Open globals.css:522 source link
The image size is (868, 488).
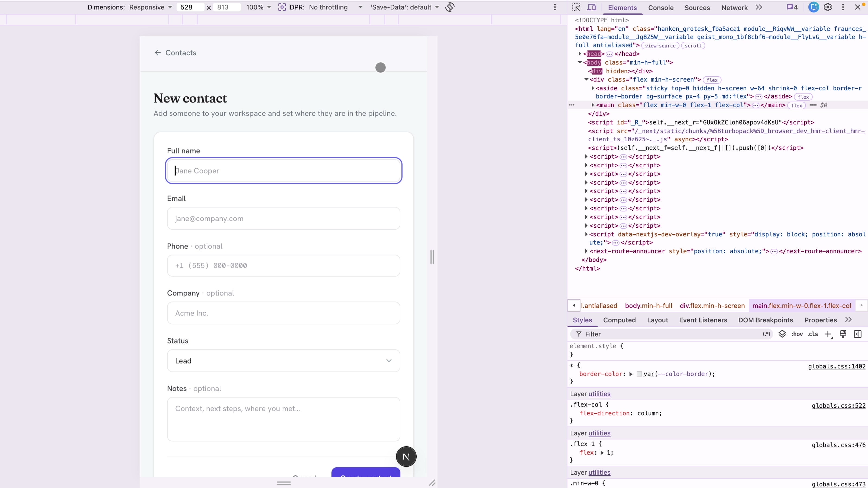pos(838,406)
